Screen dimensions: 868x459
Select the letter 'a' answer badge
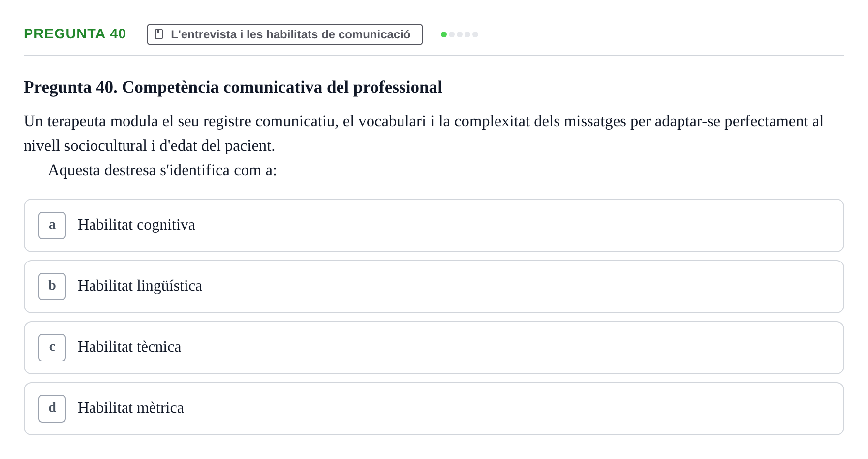point(52,226)
